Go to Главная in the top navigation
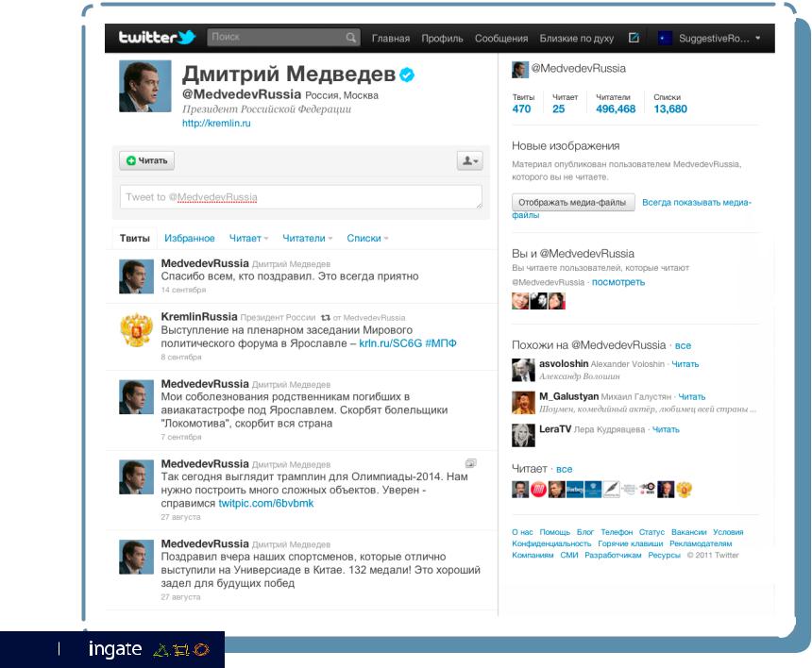The width and height of the screenshot is (812, 668). pos(391,39)
